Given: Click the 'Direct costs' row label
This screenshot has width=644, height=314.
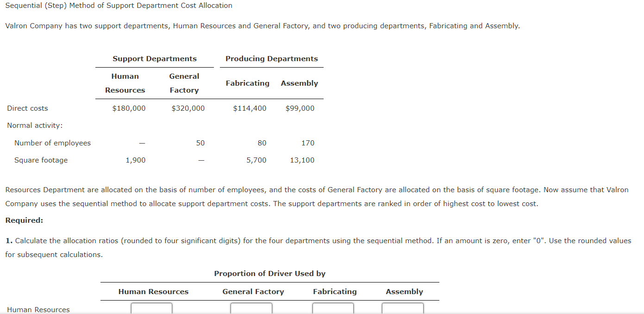Looking at the screenshot, I should pyautogui.click(x=27, y=108).
